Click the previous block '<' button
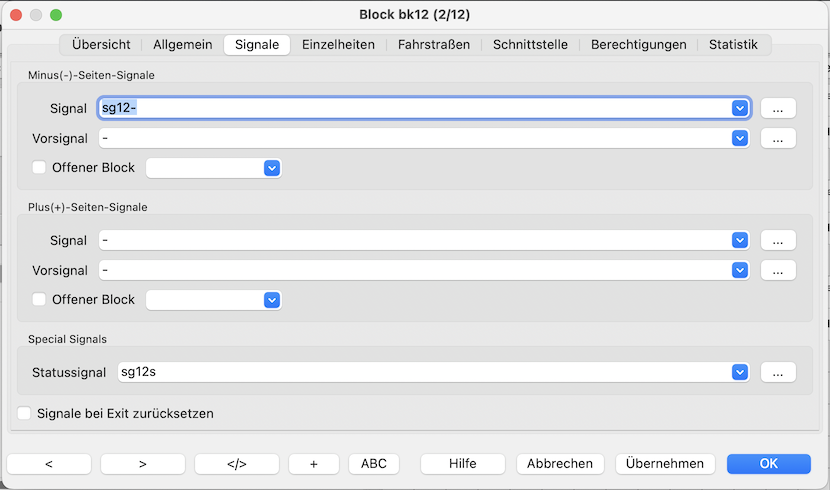Viewport: 830px width, 490px height. click(49, 464)
